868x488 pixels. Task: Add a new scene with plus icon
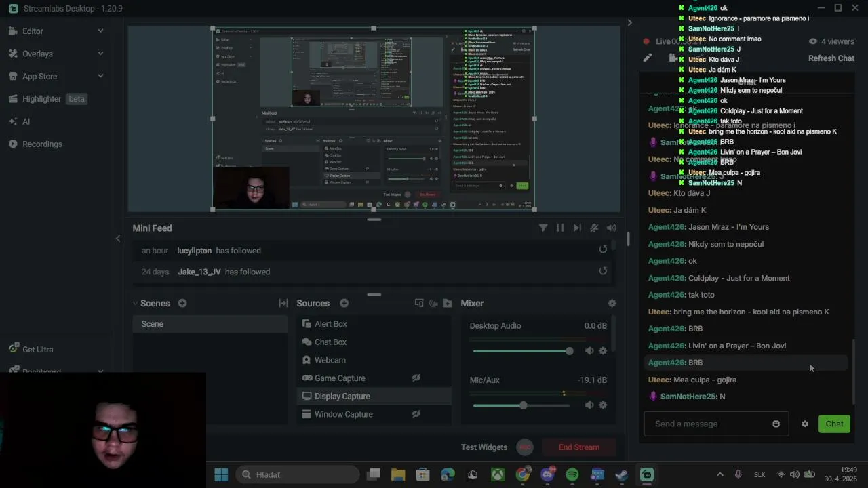point(182,303)
